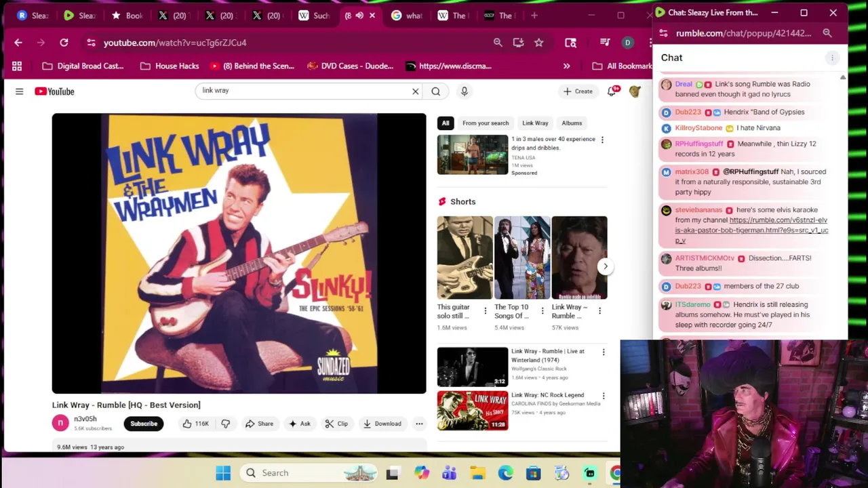Open the TENA sponsored ad thumbnail
The width and height of the screenshot is (868, 488).
click(x=473, y=155)
